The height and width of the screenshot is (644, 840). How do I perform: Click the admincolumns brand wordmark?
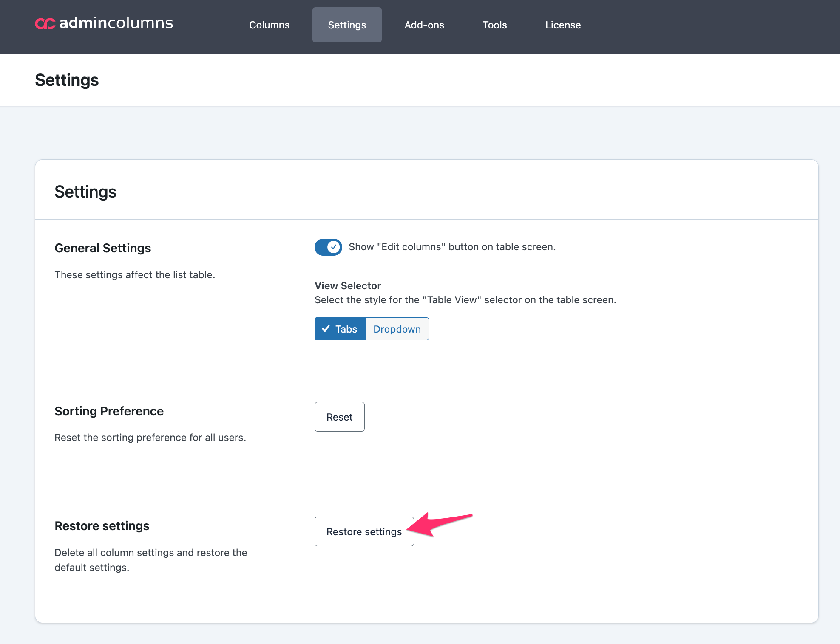(116, 23)
